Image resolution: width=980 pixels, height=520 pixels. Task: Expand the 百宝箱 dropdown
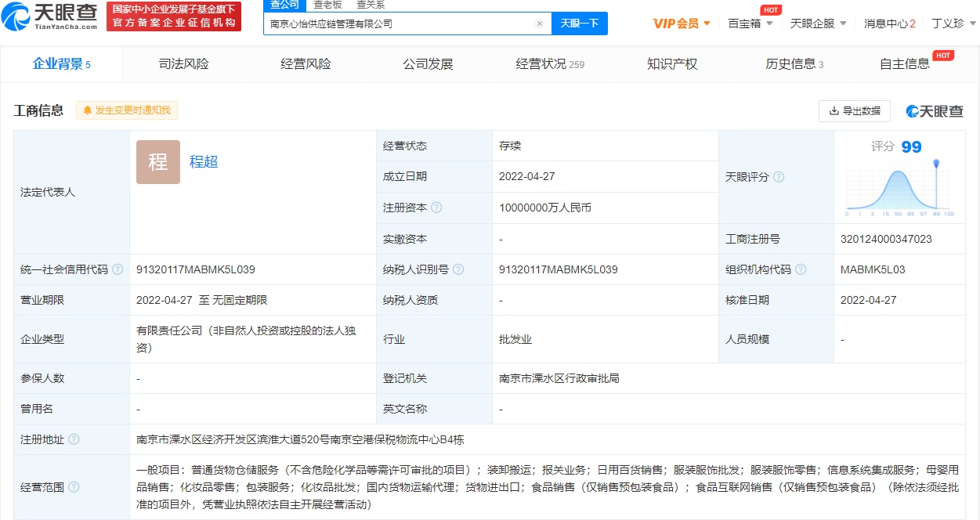click(x=750, y=23)
